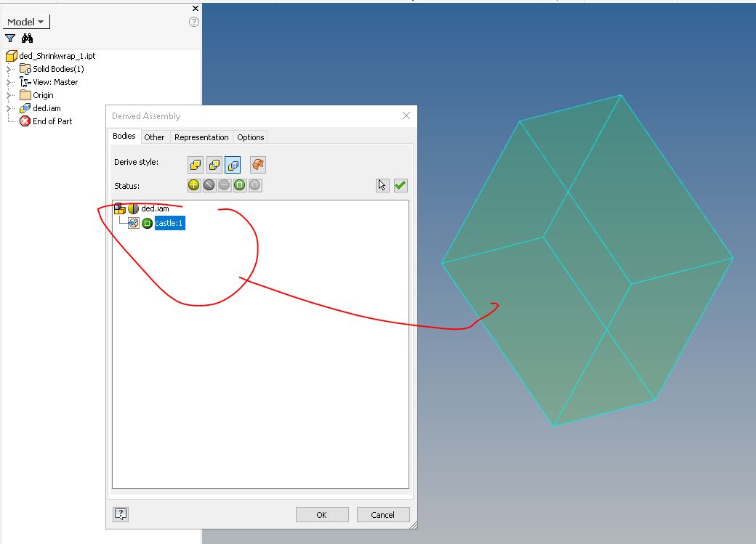The width and height of the screenshot is (756, 544).
Task: Toggle the green status icon beside castle:1
Action: pyautogui.click(x=146, y=223)
